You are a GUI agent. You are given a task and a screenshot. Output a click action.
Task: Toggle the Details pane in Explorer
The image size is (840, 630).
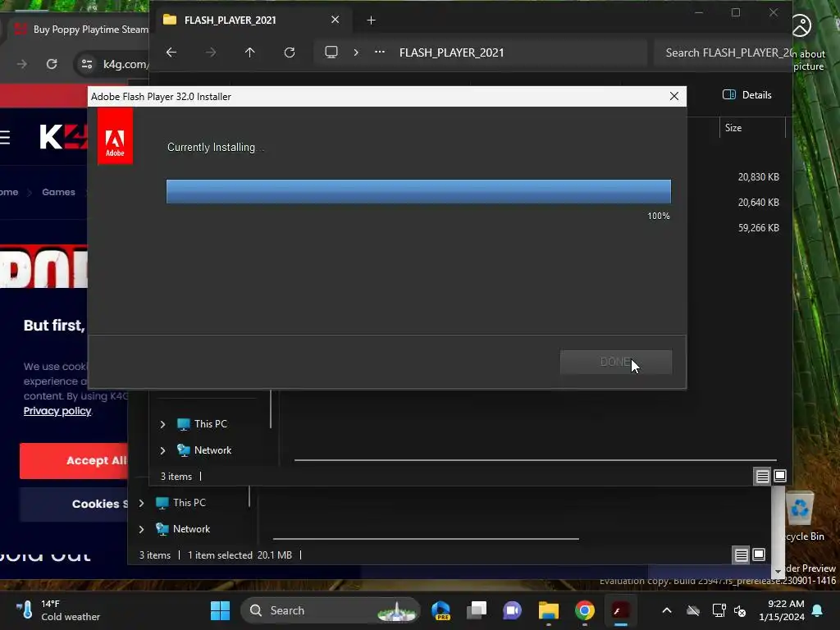pos(747,95)
